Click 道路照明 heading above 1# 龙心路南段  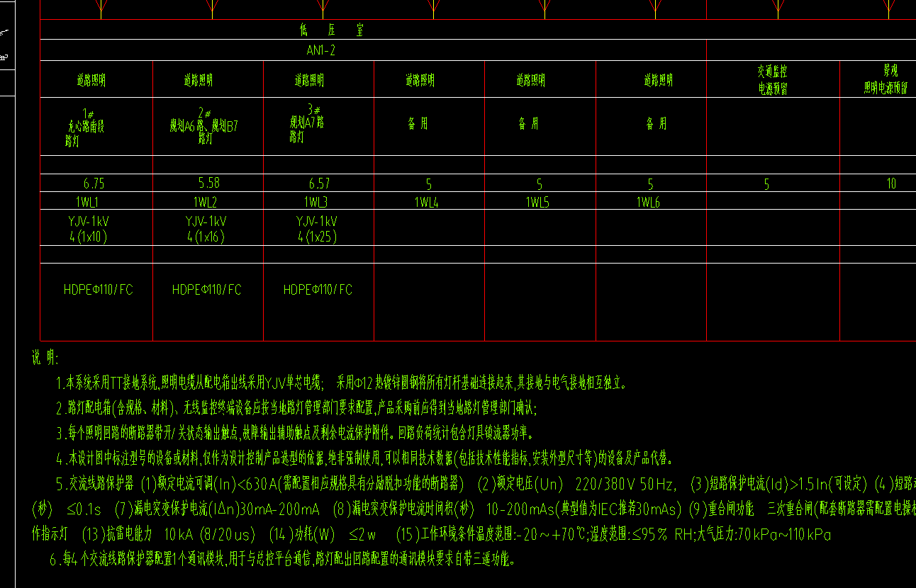tap(91, 80)
